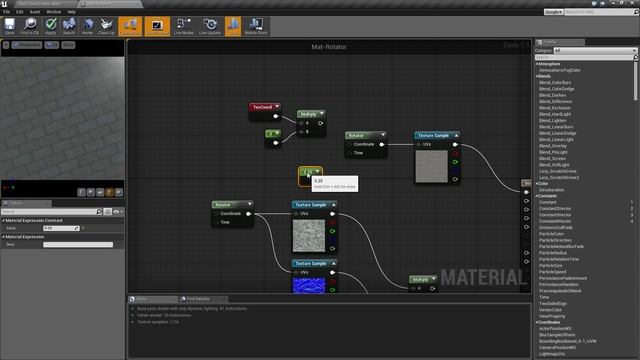The image size is (640, 360).
Task: Click the gray brick texture thumbnail
Action: click(x=431, y=166)
